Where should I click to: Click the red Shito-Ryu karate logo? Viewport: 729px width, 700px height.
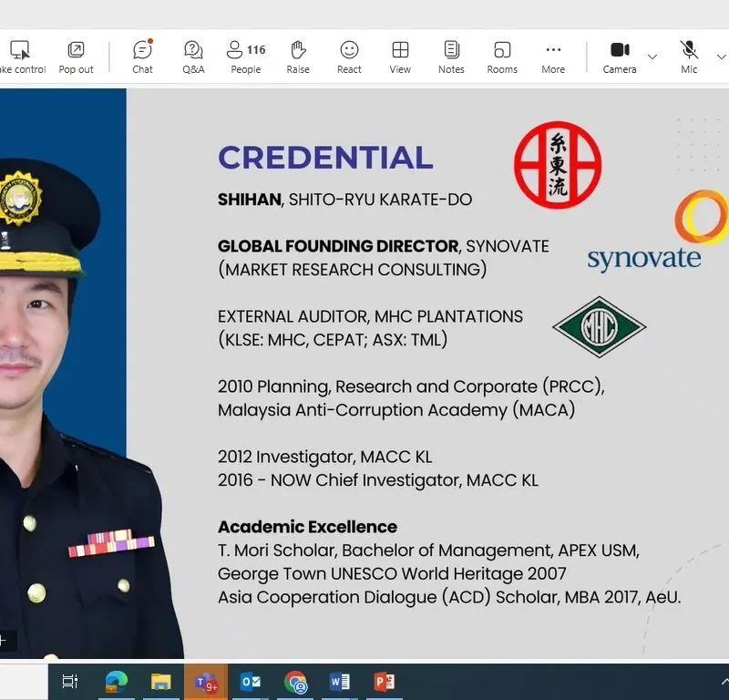click(558, 165)
